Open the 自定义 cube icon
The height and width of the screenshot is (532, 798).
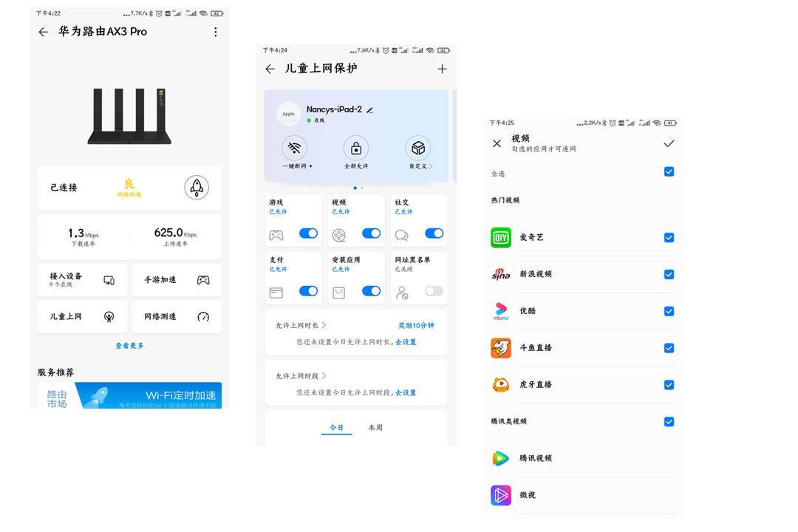pos(418,147)
